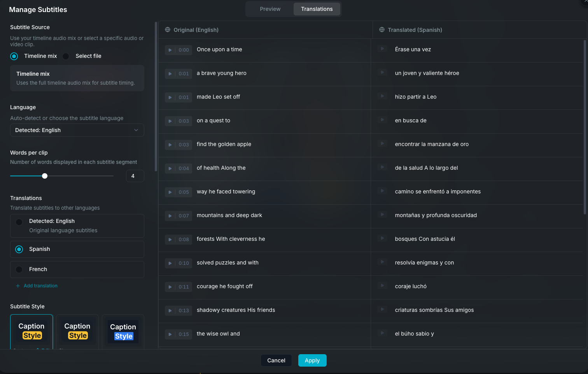The height and width of the screenshot is (374, 588).
Task: Play the Spanish translation "Érase una vez"
Action: coord(382,50)
